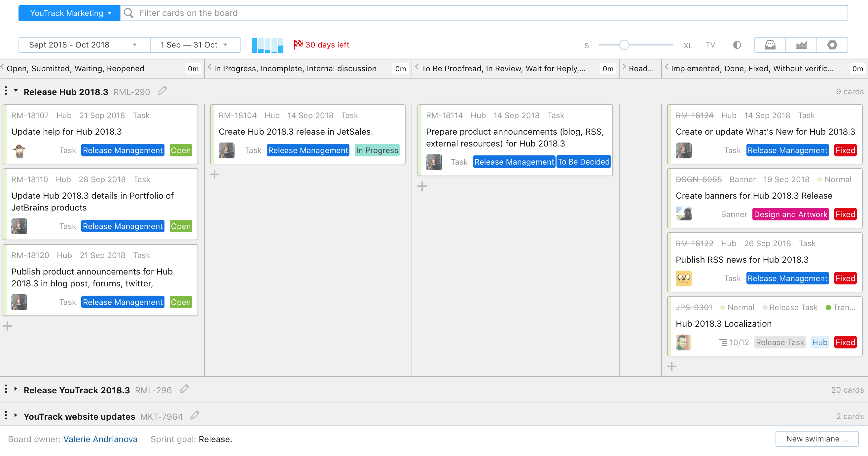This screenshot has height=456, width=868.
Task: Edit Release YouTrack 2018.3 pencil icon
Action: click(184, 389)
